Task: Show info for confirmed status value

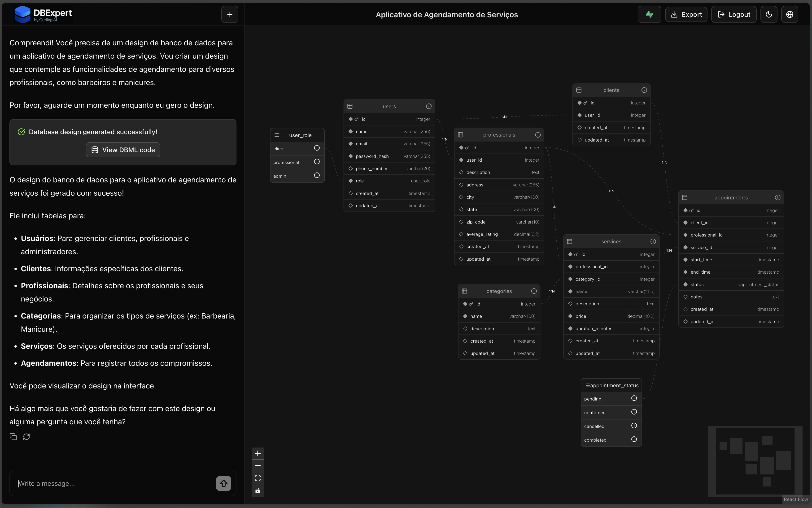Action: click(634, 412)
